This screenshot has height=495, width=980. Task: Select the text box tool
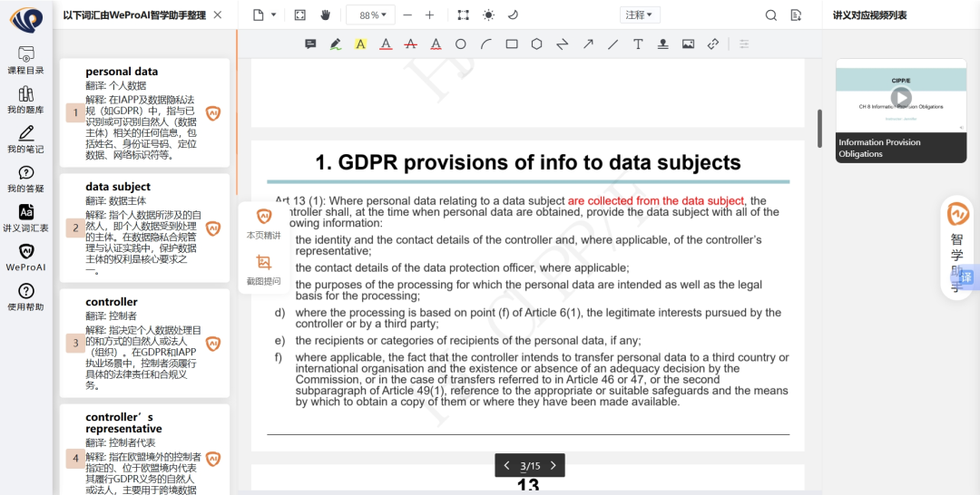pos(638,44)
